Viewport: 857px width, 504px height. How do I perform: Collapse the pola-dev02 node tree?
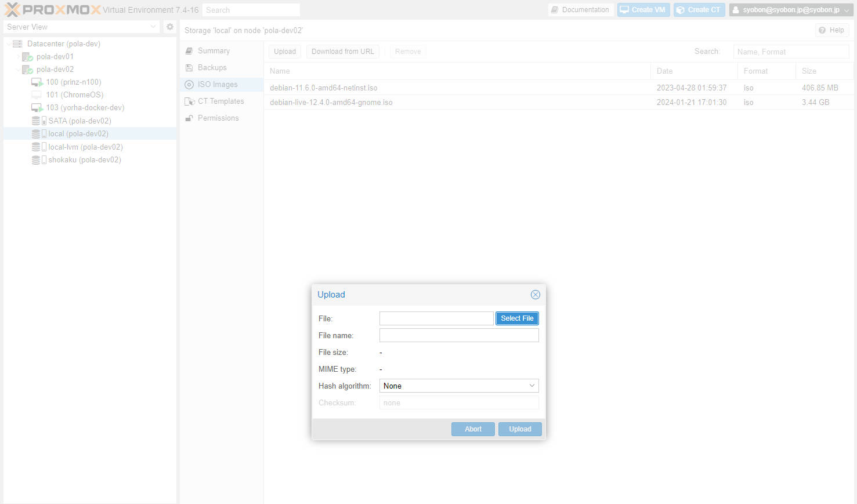(x=17, y=70)
